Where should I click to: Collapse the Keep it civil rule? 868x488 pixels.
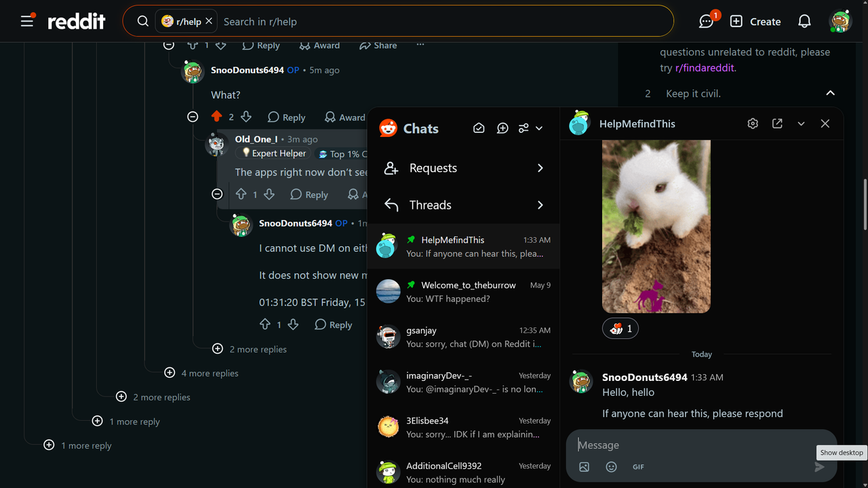[x=830, y=93]
